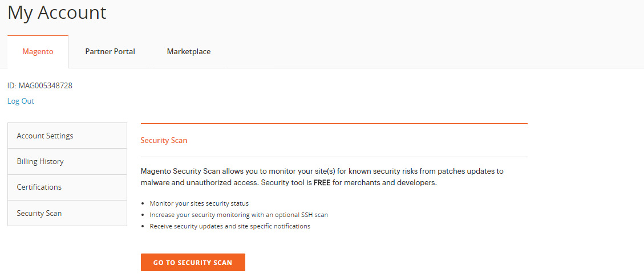Click the account ID MAG005348728 text
Image resolution: width=644 pixels, height=278 pixels.
pyautogui.click(x=40, y=85)
